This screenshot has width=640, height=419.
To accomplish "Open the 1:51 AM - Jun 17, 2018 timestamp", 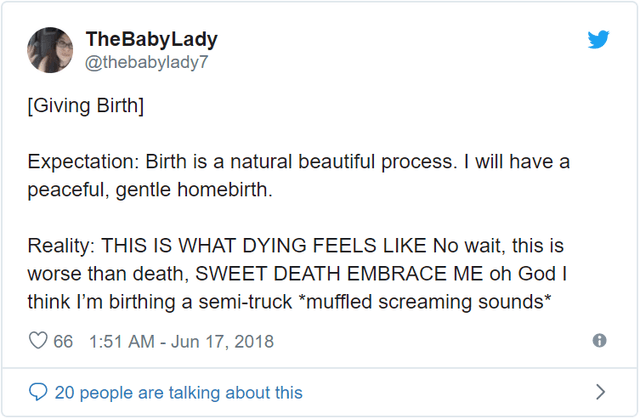I will pyautogui.click(x=181, y=341).
